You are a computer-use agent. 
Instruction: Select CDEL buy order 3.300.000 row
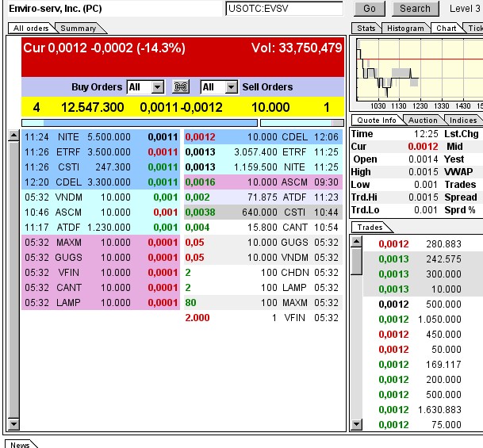pos(101,182)
